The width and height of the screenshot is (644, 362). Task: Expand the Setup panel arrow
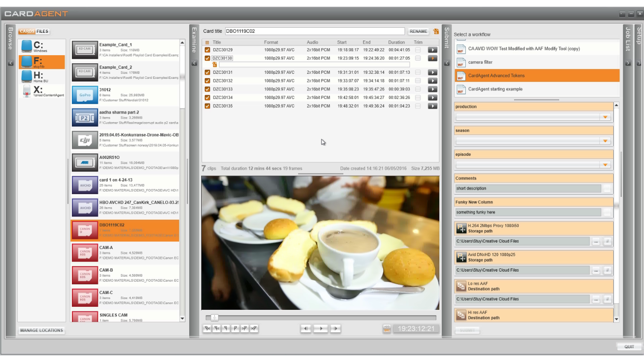click(639, 63)
